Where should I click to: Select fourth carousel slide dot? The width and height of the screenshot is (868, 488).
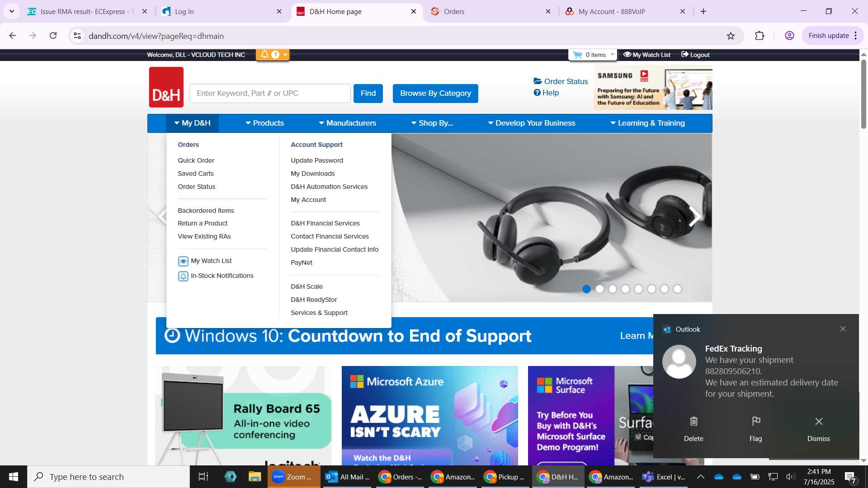tap(625, 289)
